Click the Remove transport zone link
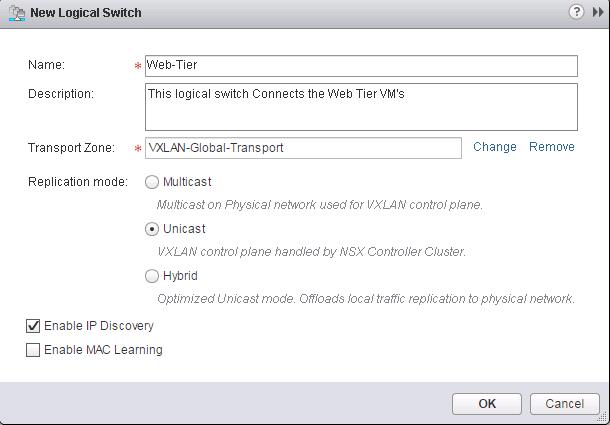 click(x=552, y=147)
